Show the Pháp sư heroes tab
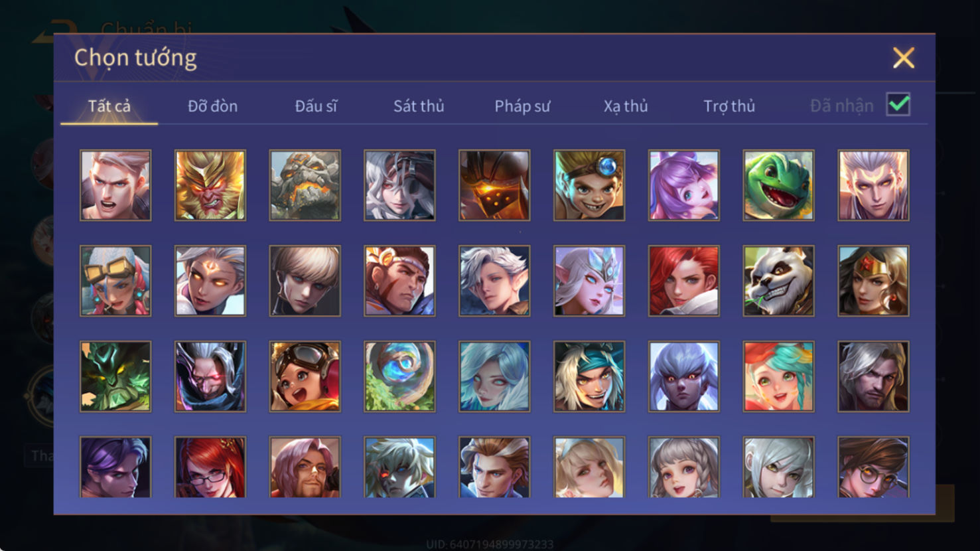 point(522,106)
